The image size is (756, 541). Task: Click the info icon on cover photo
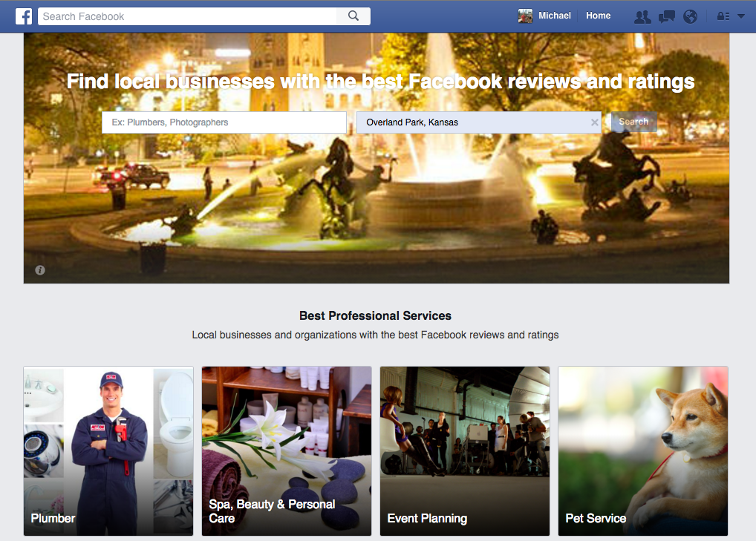coord(40,270)
